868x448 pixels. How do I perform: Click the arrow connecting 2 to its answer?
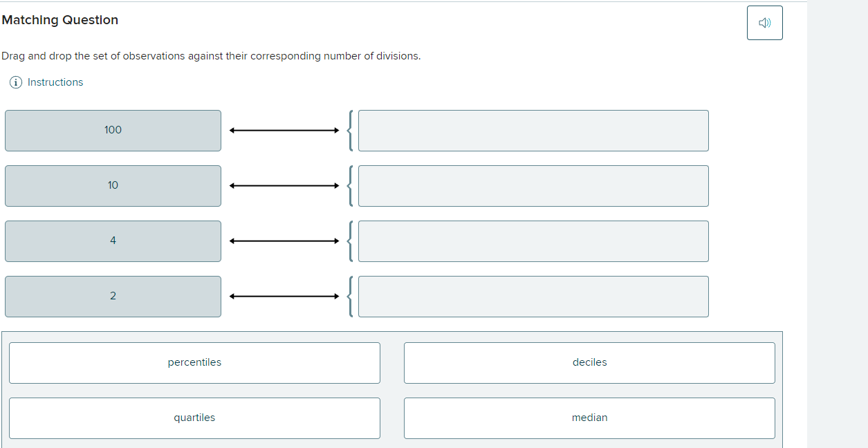284,296
